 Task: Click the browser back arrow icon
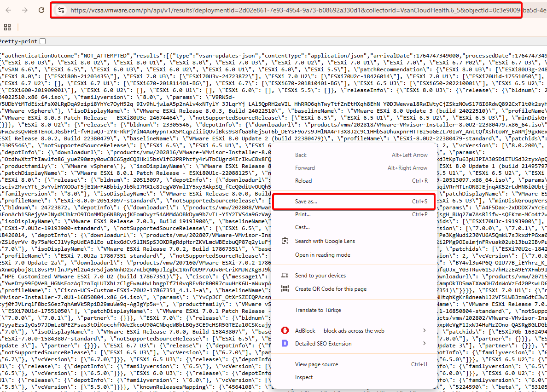tap(8, 10)
